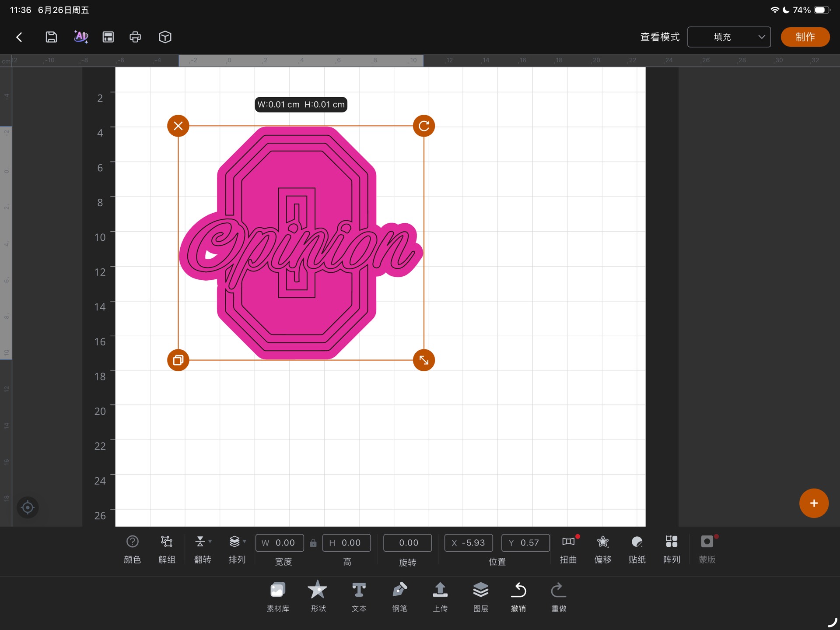This screenshot has width=840, height=630.
Task: Click the W:0.01 cm H:0.01 cm size label
Action: click(301, 105)
